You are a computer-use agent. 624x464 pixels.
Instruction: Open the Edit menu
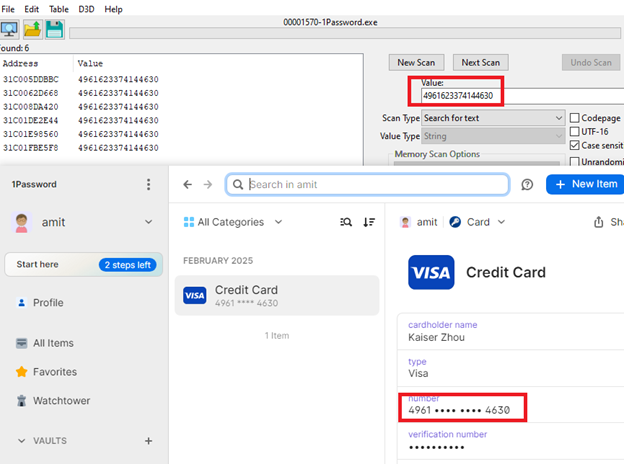pos(31,9)
